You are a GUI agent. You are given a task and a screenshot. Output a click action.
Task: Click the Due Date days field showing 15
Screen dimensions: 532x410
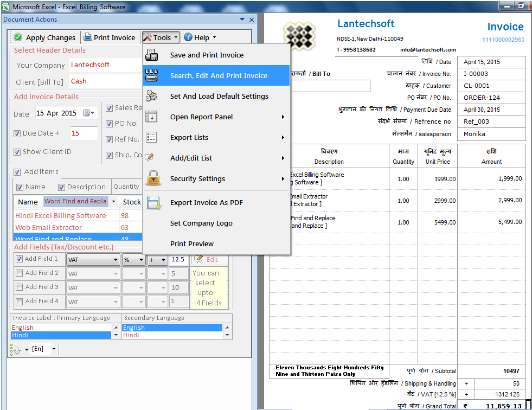click(x=84, y=133)
